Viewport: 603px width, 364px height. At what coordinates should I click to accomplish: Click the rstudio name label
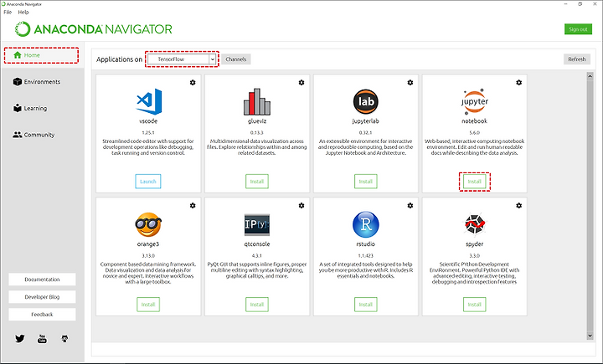click(366, 244)
